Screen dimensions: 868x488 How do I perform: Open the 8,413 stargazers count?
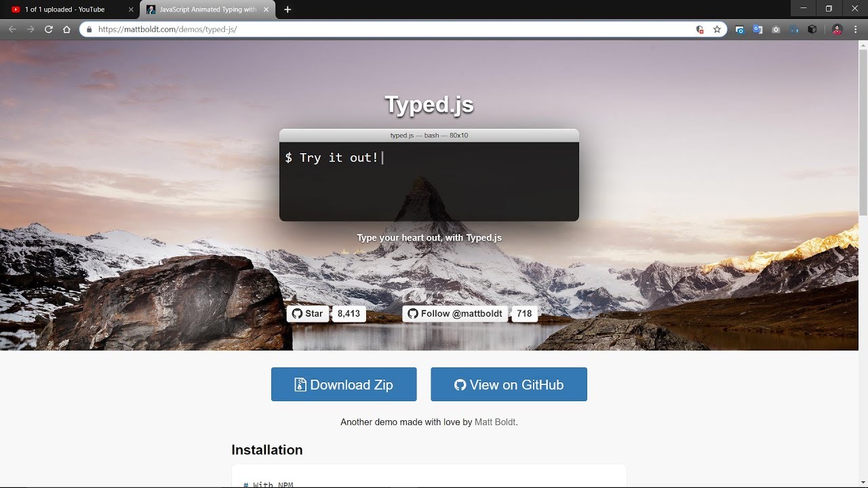[x=349, y=314]
